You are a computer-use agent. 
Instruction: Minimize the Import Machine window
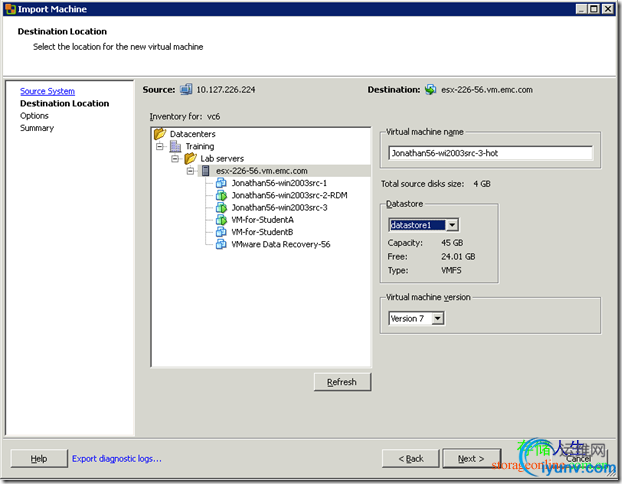[x=582, y=9]
